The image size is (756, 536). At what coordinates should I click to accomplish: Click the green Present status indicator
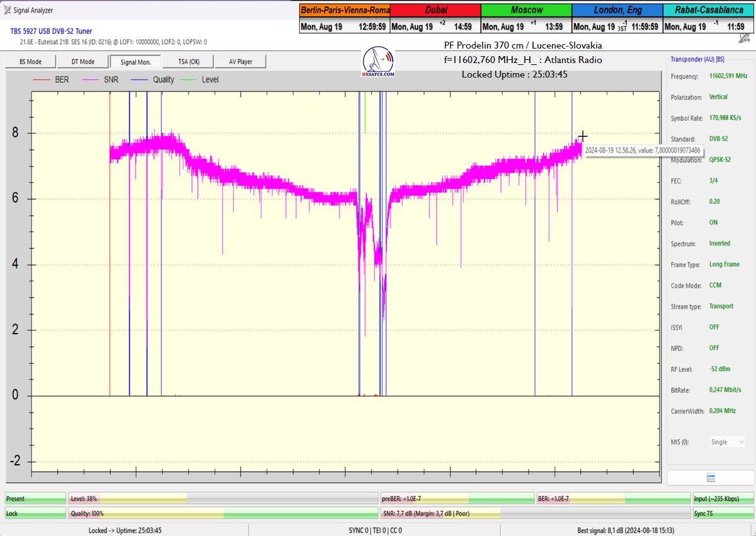35,499
